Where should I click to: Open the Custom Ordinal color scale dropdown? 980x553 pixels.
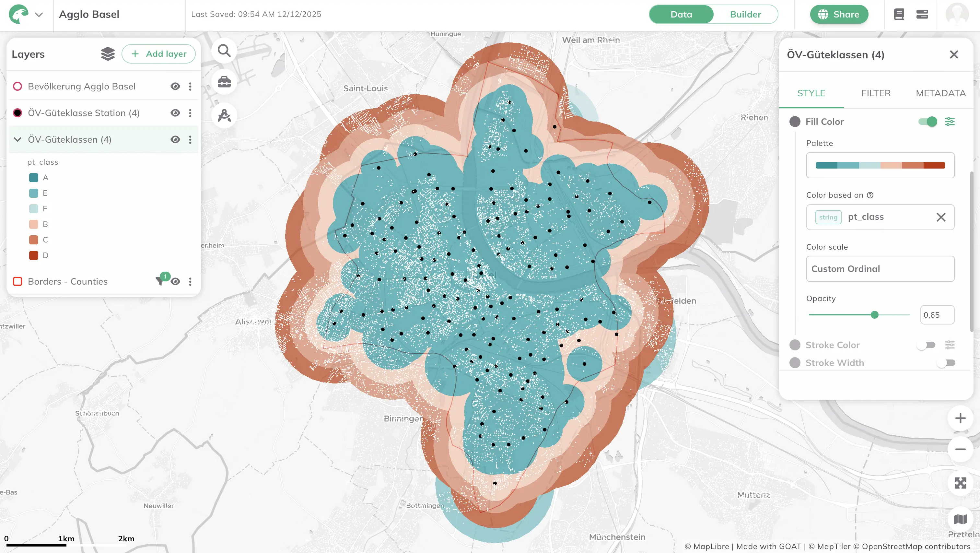[880, 269]
